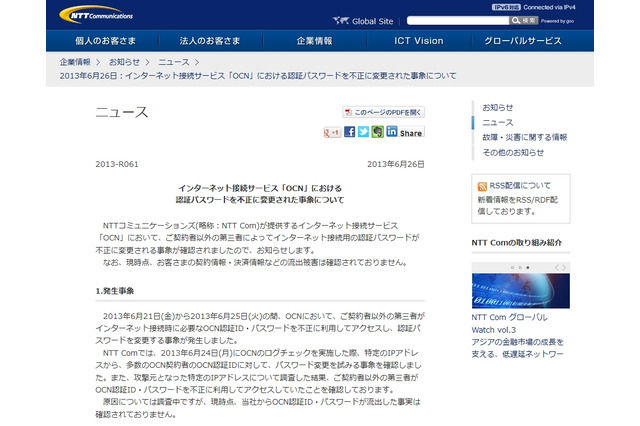
Task: Clip this page to Evernote
Action: coord(378,132)
